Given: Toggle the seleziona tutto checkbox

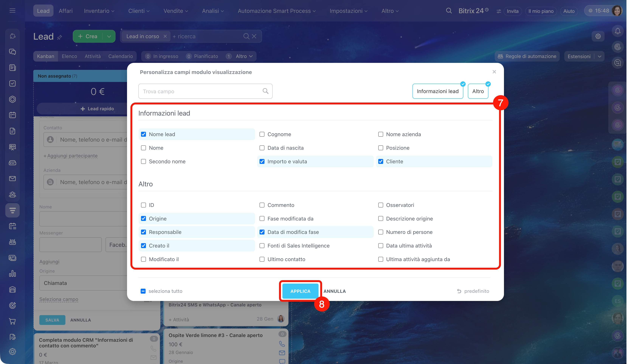Looking at the screenshot, I should (x=143, y=291).
